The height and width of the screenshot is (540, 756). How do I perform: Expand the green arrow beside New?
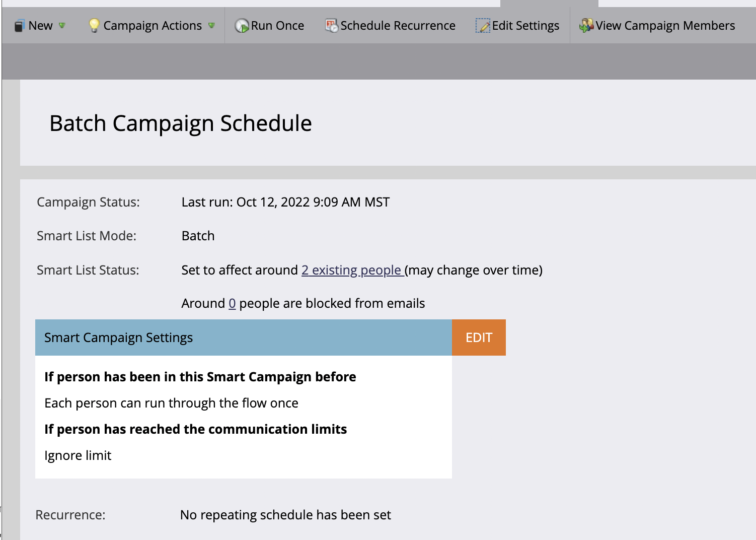click(x=62, y=26)
